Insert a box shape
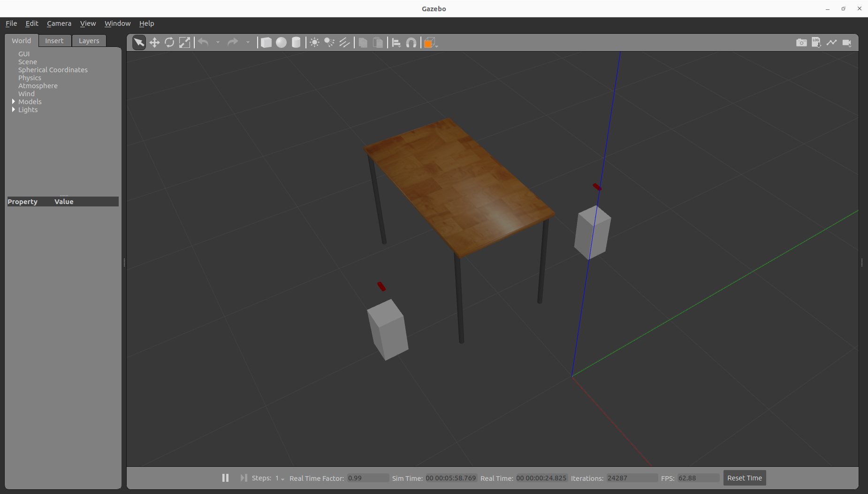Screen dimensions: 868x494 tap(266, 43)
